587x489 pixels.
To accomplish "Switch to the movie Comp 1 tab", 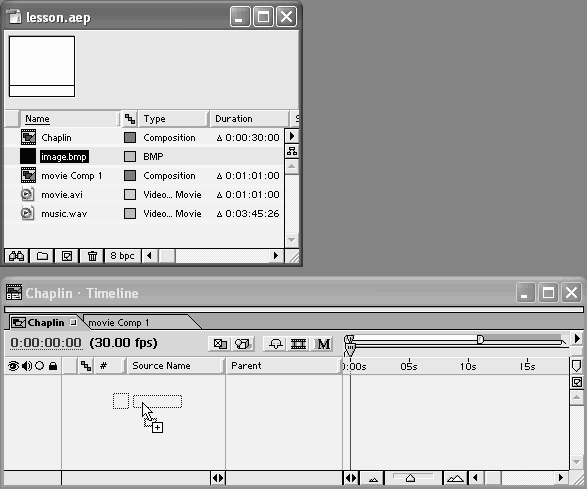I will tap(118, 322).
